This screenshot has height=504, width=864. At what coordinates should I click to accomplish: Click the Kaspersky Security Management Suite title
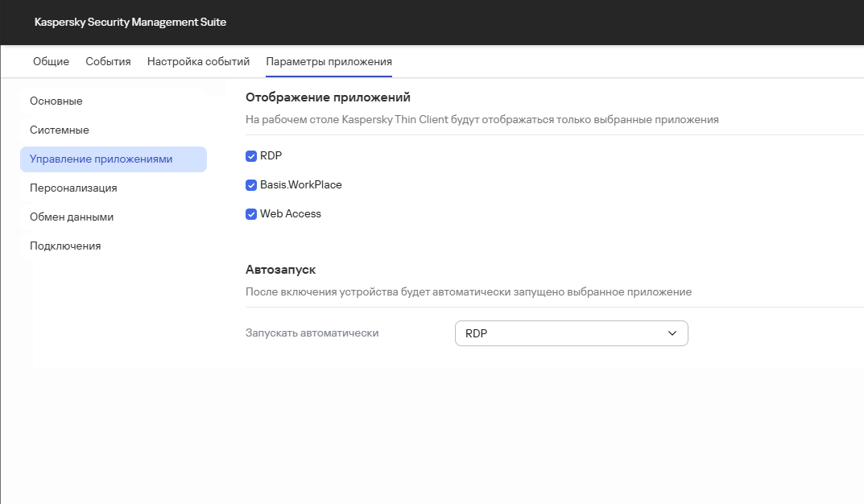[x=130, y=23]
